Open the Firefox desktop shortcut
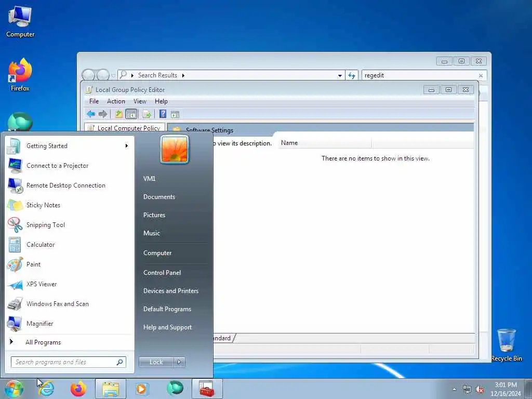 (x=20, y=75)
